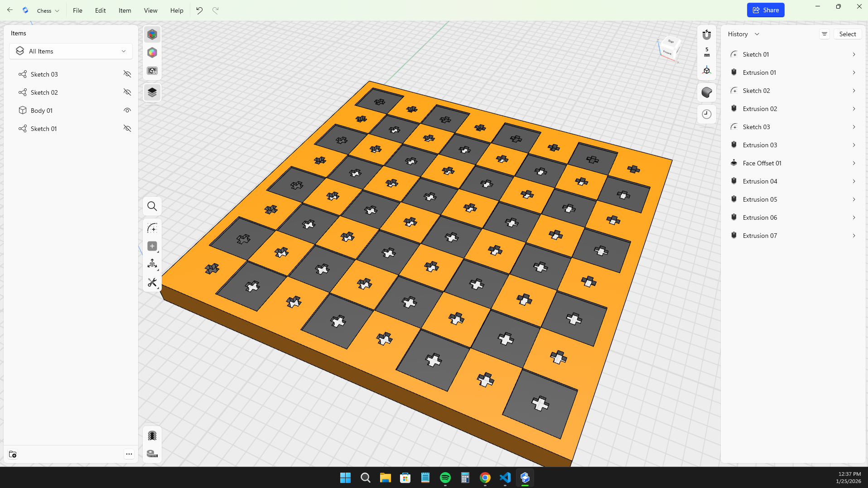Add a new folder in Items
The height and width of the screenshot is (488, 868).
(13, 454)
